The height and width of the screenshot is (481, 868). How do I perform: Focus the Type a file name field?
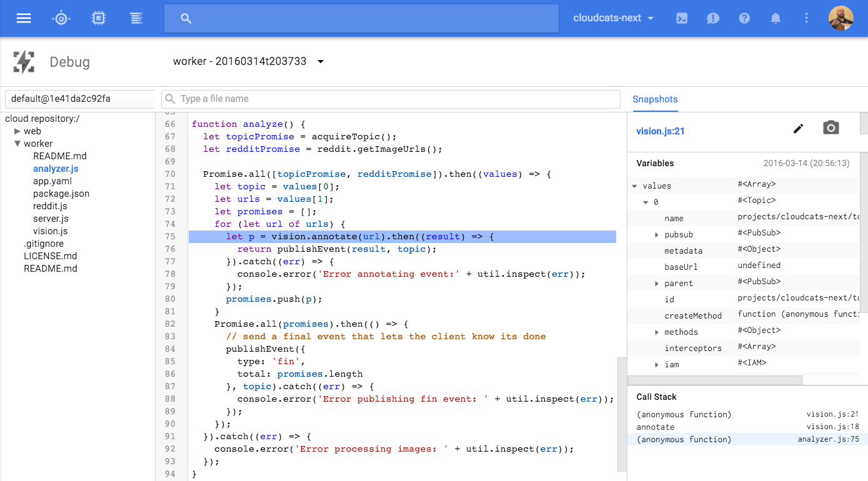coord(391,99)
